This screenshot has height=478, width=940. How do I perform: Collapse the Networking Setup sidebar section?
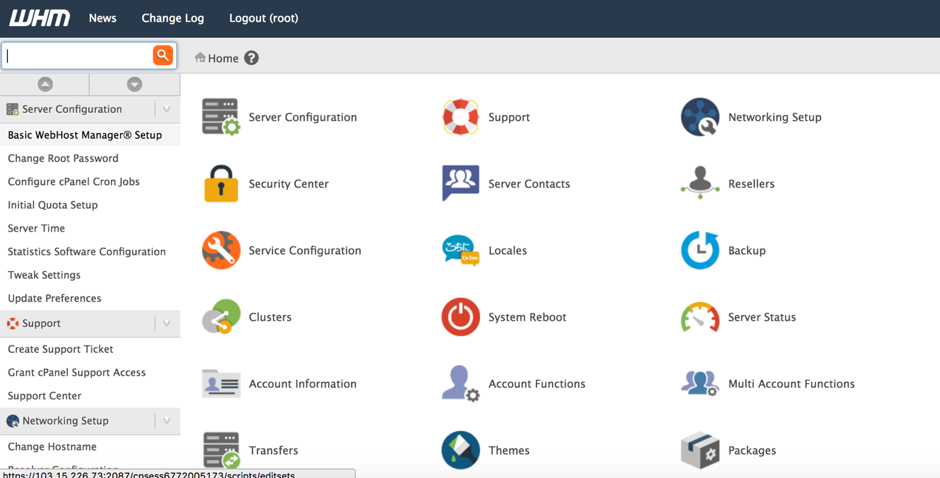167,421
